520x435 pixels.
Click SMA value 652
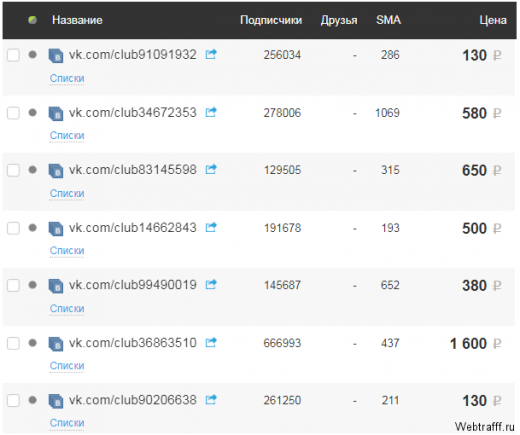click(390, 285)
